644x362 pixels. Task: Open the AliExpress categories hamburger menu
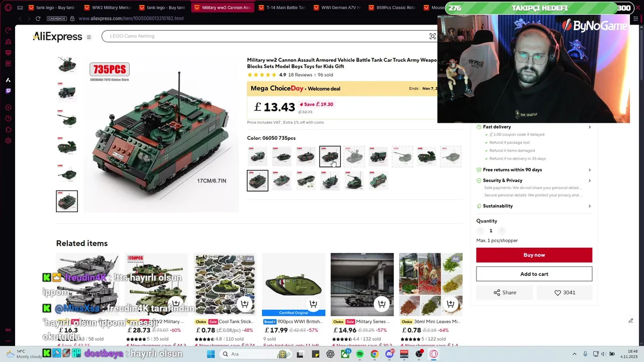click(89, 37)
